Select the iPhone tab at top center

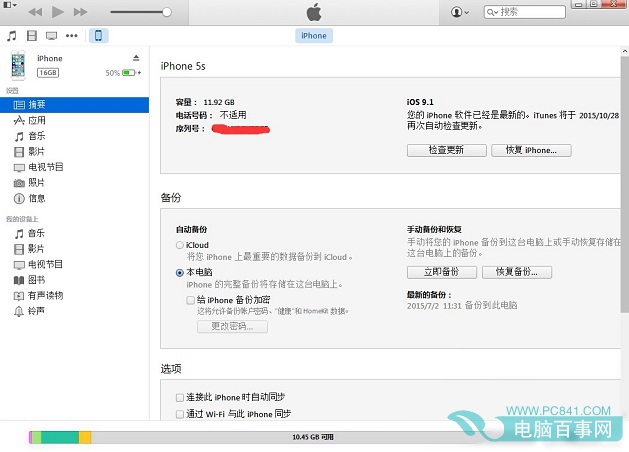(314, 36)
